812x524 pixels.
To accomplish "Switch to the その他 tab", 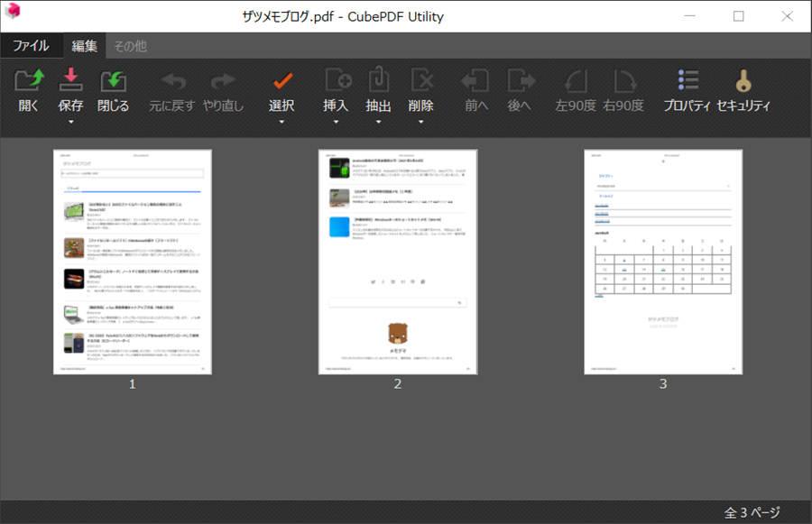I will tap(130, 45).
